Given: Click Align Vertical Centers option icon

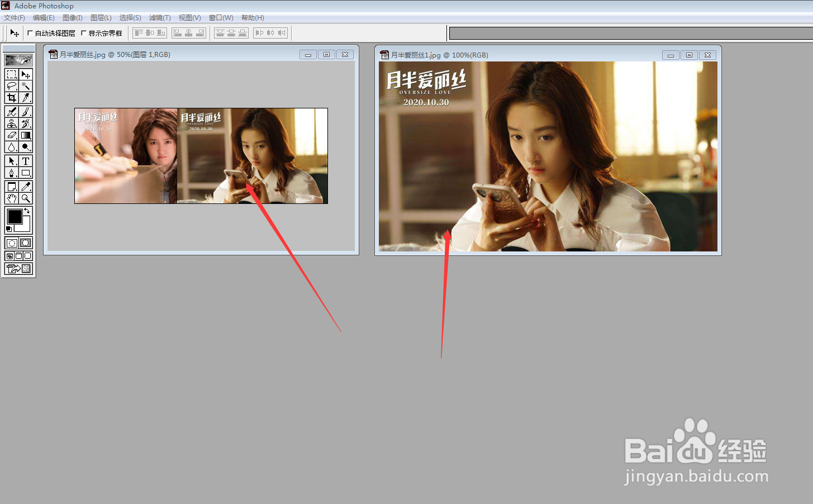Looking at the screenshot, I should pos(150,33).
